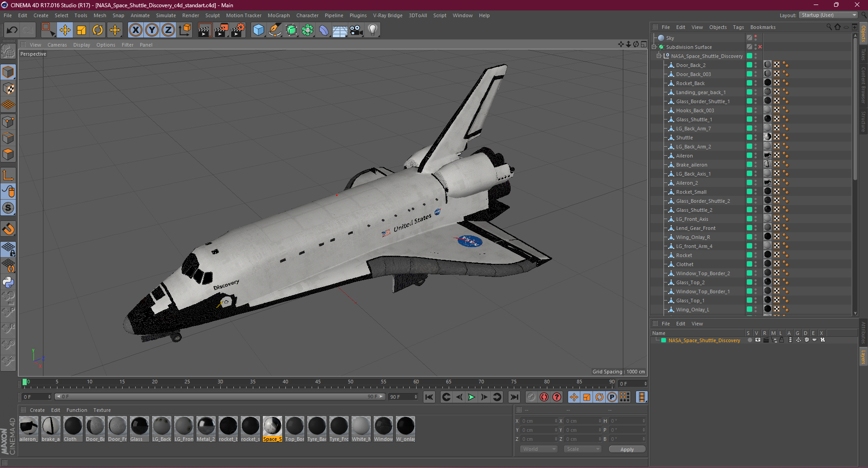Click the X position input field
This screenshot has width=868, height=468.
tap(539, 421)
